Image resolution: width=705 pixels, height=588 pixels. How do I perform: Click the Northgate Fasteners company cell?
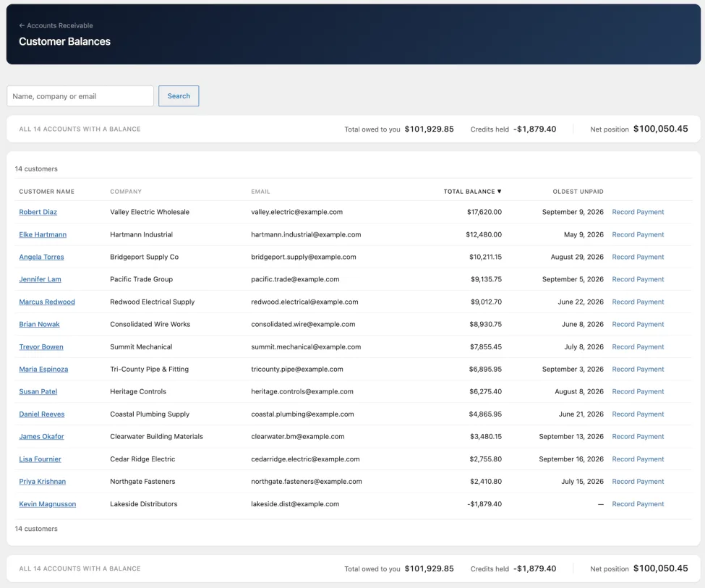(x=142, y=482)
